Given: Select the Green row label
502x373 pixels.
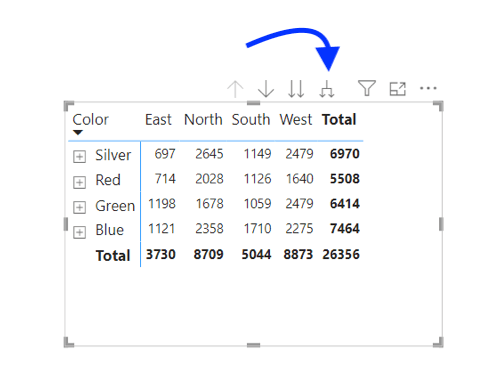Looking at the screenshot, I should coord(115,206).
